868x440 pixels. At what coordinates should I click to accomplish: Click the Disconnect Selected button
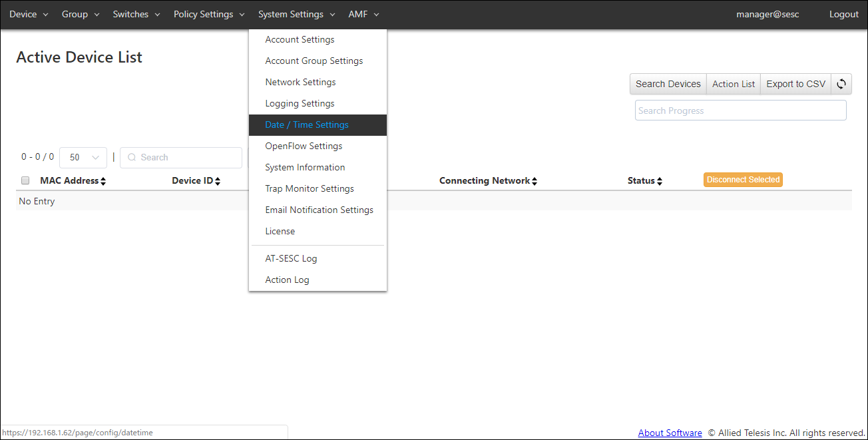click(x=743, y=180)
